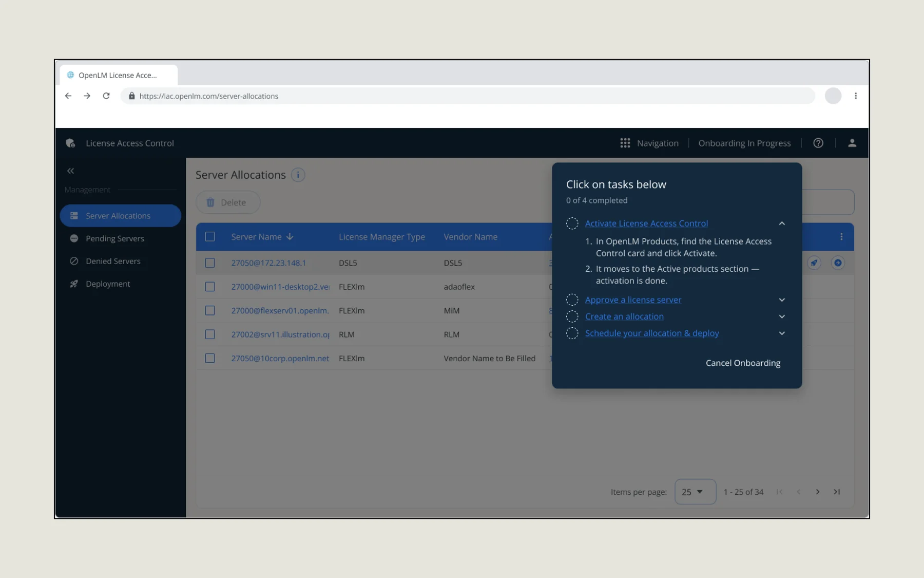The width and height of the screenshot is (924, 578).
Task: Toggle the select-all checkbox in table header
Action: point(210,237)
